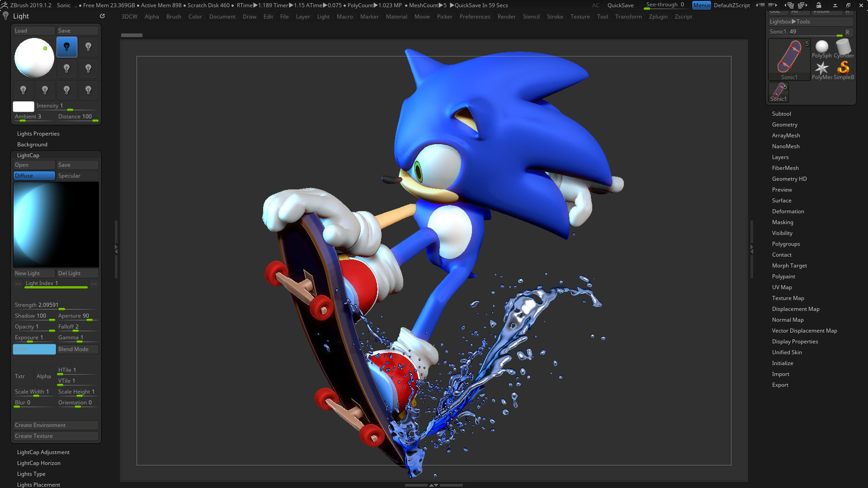Click Create Environment button
Viewport: 868px width, 488px height.
[x=56, y=425]
